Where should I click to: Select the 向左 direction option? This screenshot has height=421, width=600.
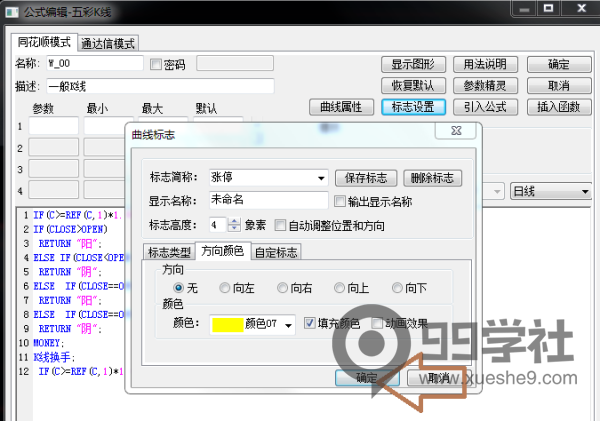coord(225,287)
